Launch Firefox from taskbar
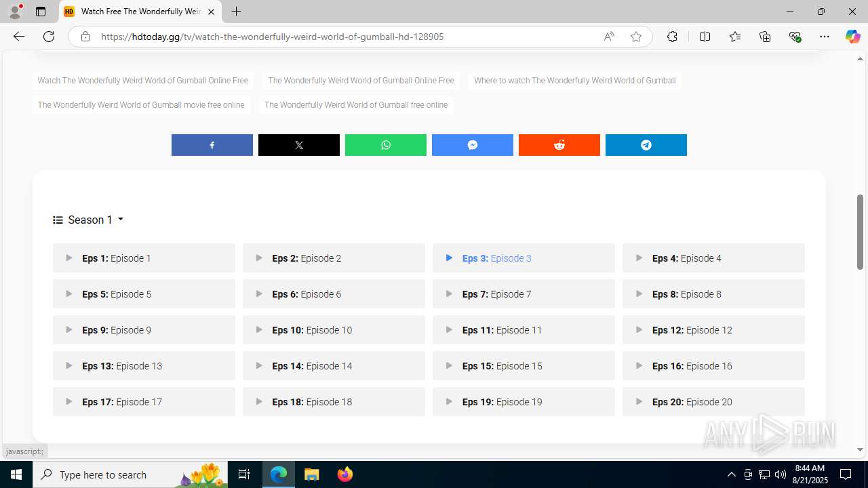 (345, 474)
